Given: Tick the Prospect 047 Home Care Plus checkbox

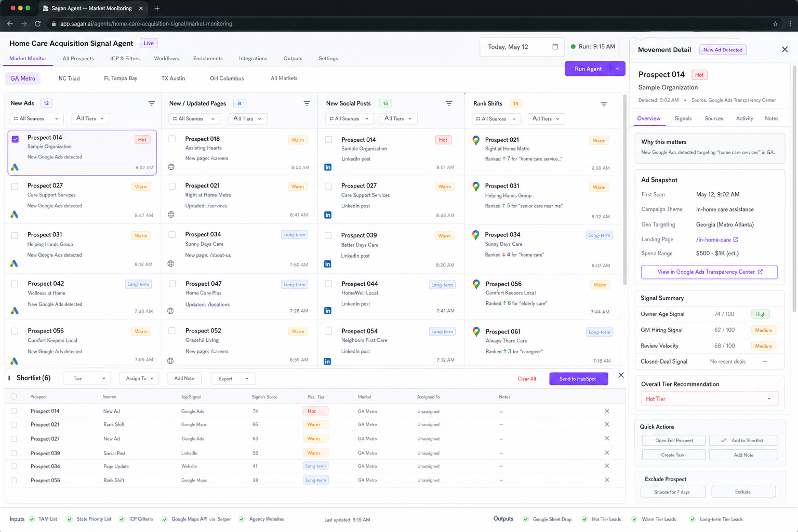Looking at the screenshot, I should point(172,284).
